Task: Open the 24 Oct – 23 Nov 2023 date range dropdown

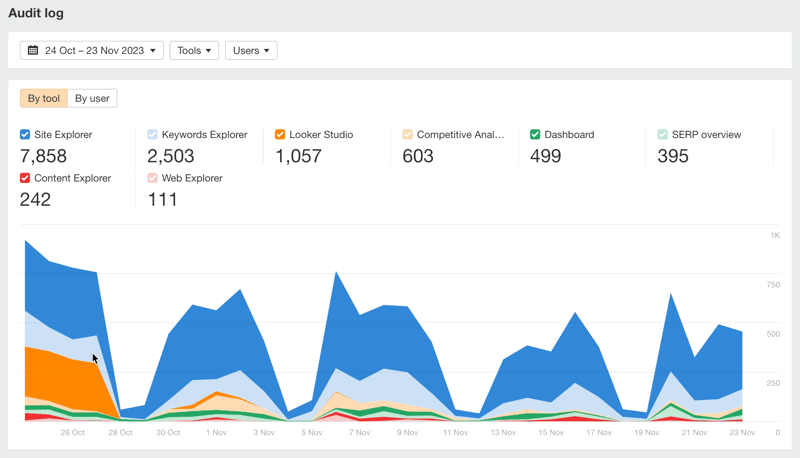Action: [92, 51]
